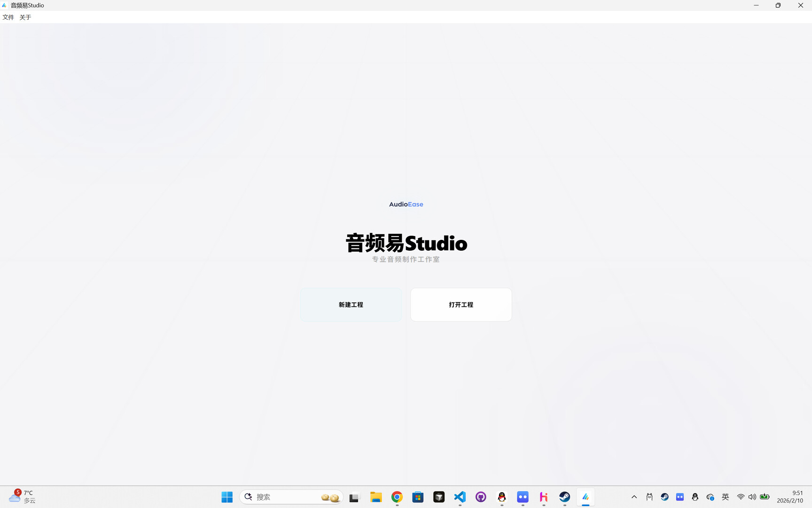The width and height of the screenshot is (812, 508).
Task: Launch Google Chrome from the taskbar
Action: (x=397, y=497)
